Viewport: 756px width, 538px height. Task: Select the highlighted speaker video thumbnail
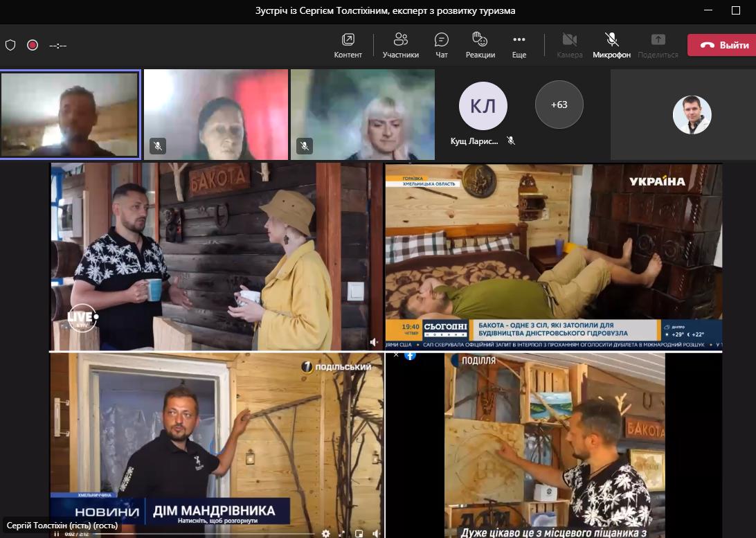71,114
